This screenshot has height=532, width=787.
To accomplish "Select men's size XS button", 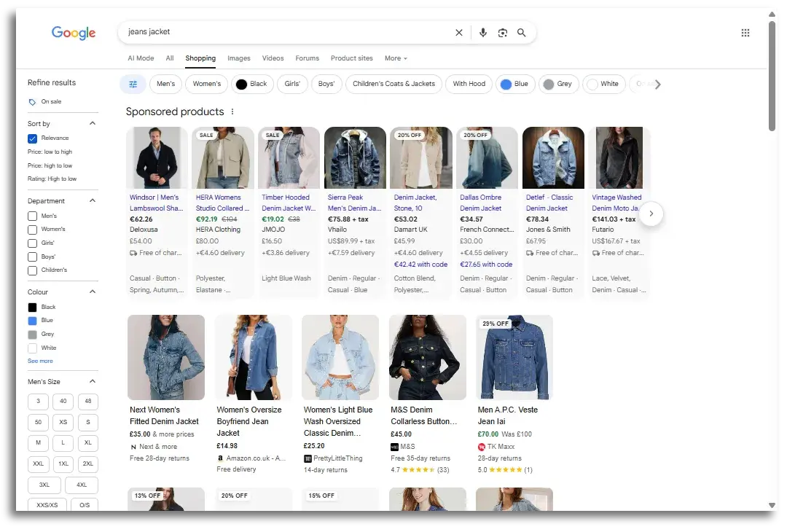I will point(63,423).
